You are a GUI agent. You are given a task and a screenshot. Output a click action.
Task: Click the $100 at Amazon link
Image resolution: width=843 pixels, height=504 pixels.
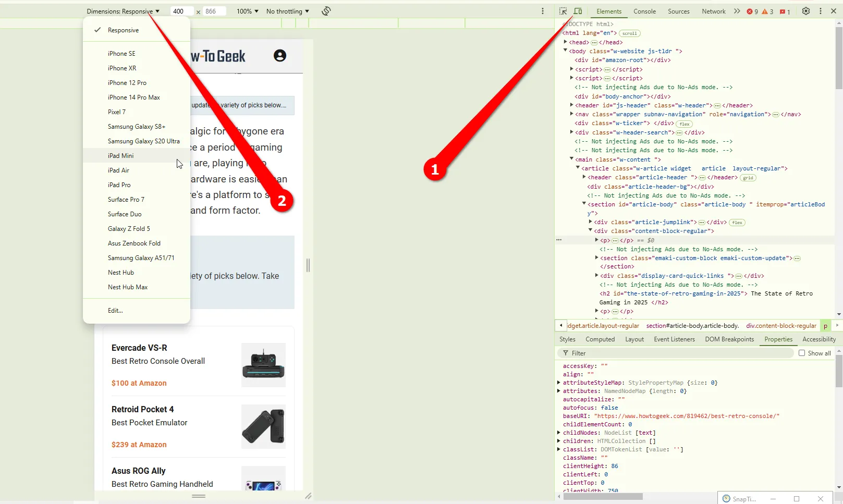139,383
